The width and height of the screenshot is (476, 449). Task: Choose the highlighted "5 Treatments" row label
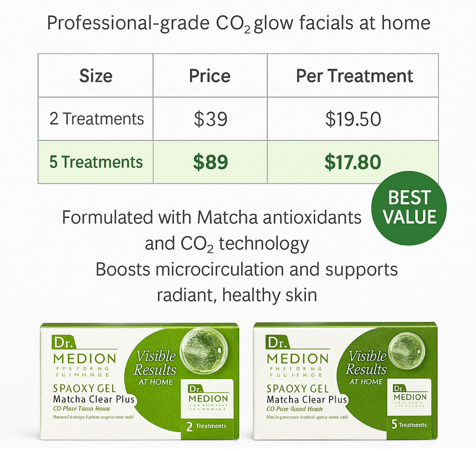click(x=96, y=162)
